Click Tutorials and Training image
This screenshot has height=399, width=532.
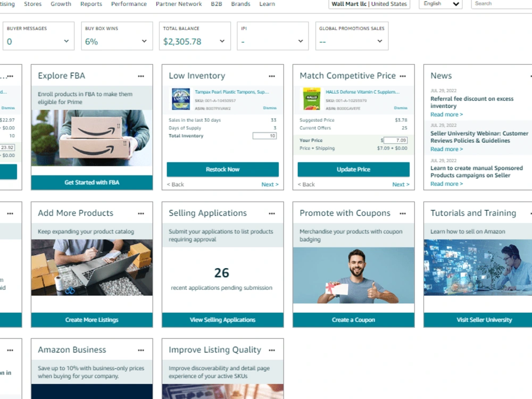click(478, 268)
